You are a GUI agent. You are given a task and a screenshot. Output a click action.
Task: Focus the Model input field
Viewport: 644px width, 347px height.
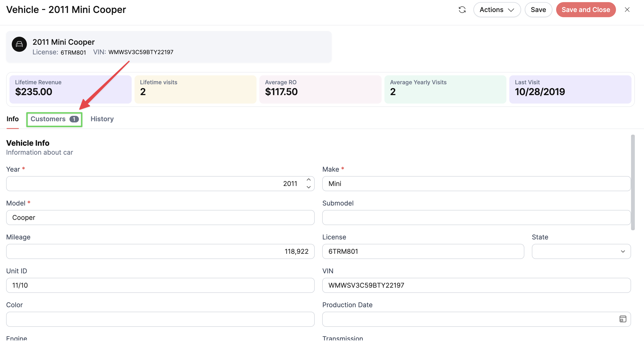(x=160, y=218)
